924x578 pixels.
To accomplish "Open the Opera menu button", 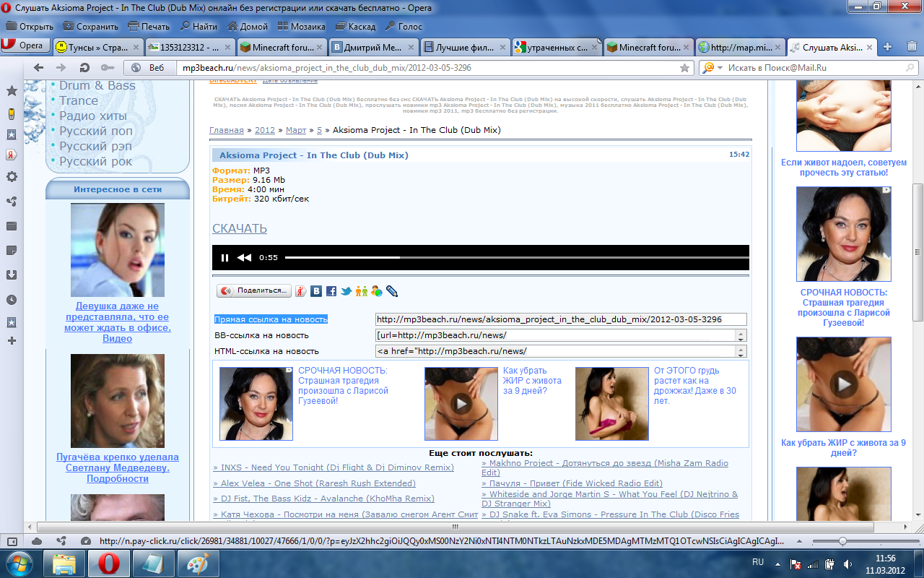I will click(x=25, y=46).
